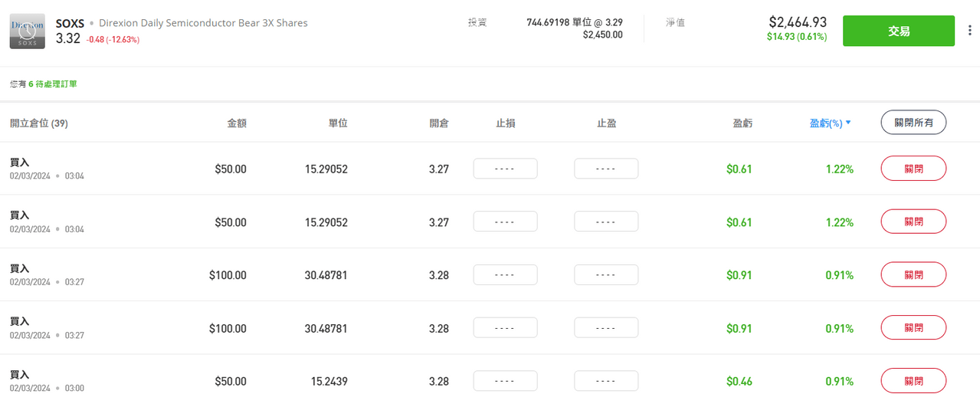The image size is (980, 404).
Task: Close the second $100.00 position at 03:27
Action: click(x=913, y=327)
